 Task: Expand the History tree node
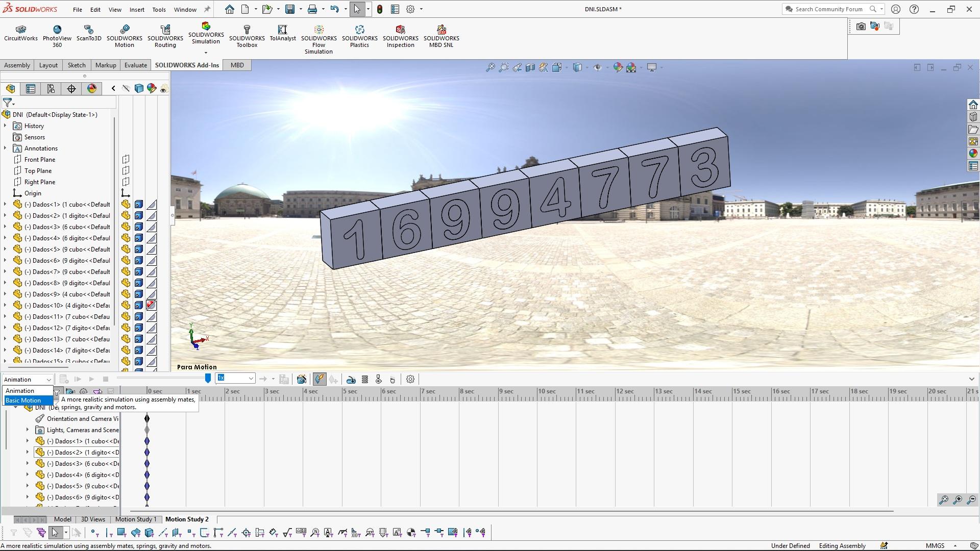click(x=5, y=126)
